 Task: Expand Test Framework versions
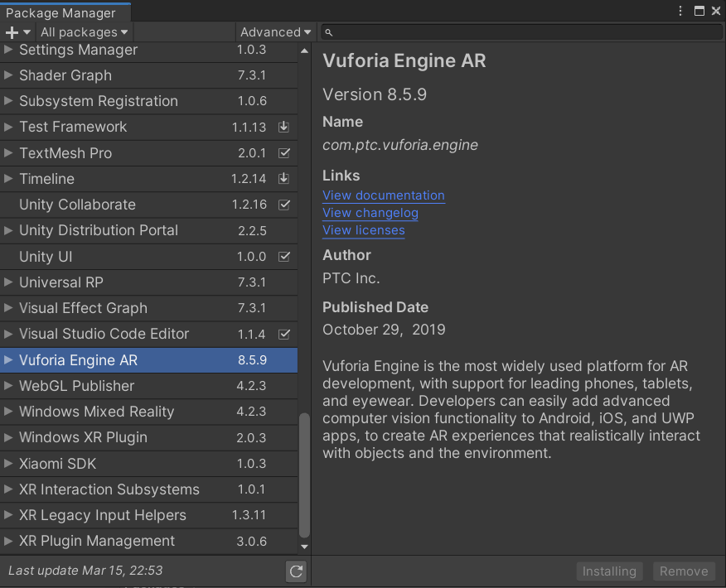click(x=7, y=127)
